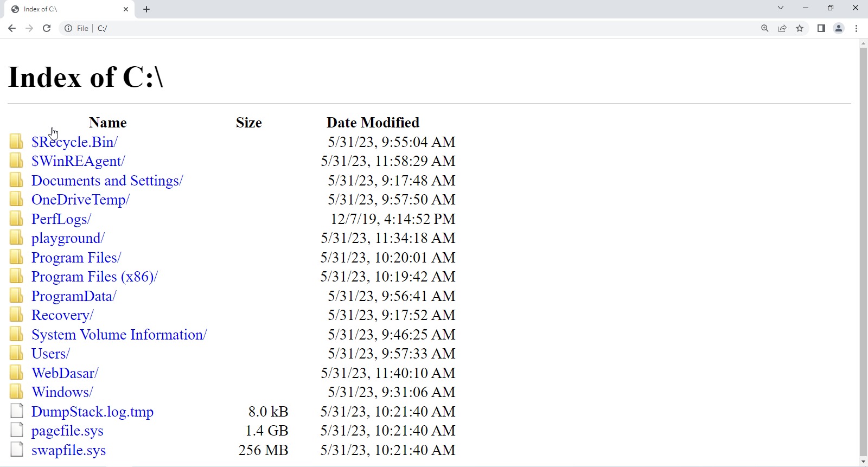This screenshot has height=467, width=868.
Task: Click the share page icon
Action: [782, 28]
